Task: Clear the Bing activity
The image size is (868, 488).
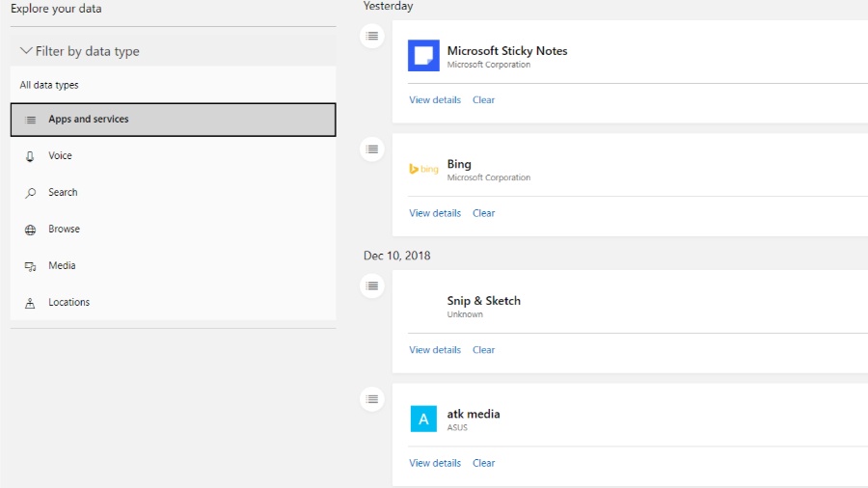Action: [x=484, y=213]
